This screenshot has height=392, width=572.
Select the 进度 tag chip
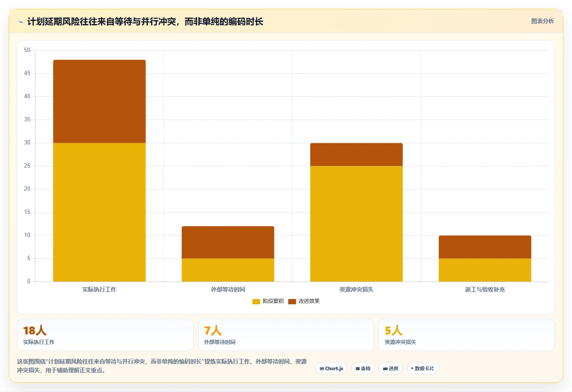390,368
